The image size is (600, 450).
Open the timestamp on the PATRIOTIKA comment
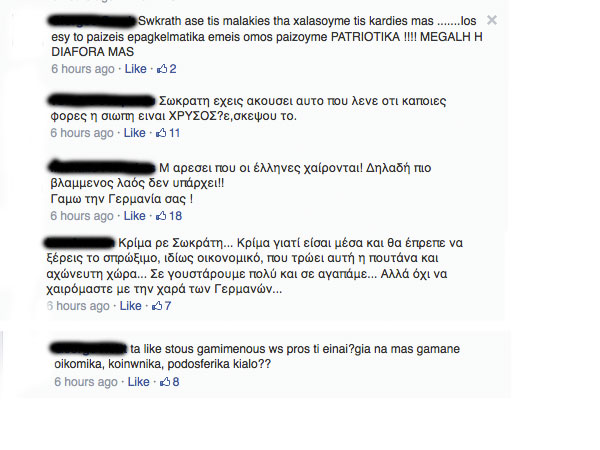click(83, 69)
